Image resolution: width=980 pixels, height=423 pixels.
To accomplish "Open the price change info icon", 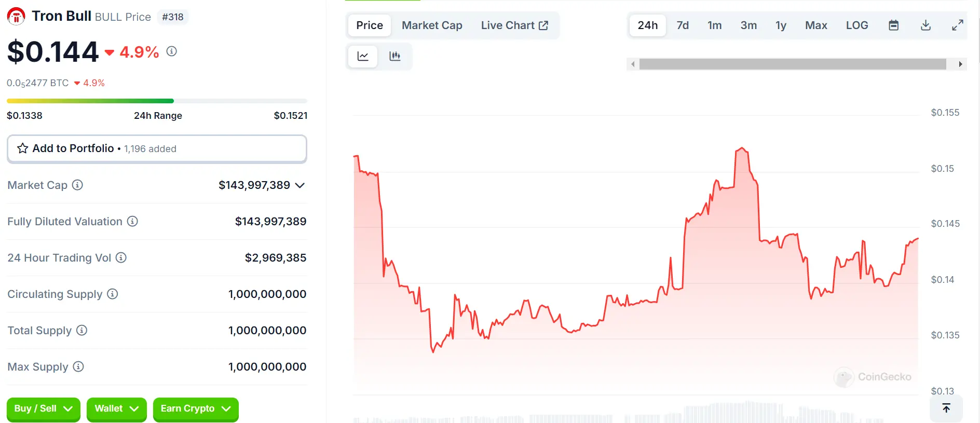I will [x=172, y=51].
